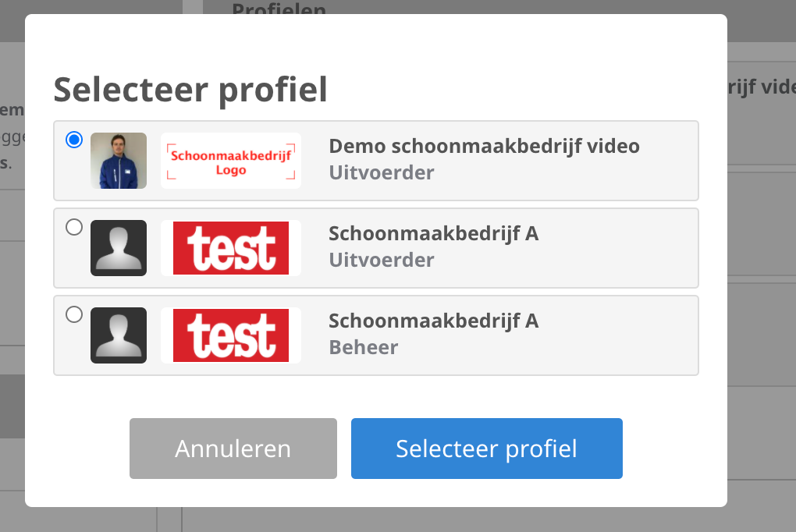This screenshot has width=796, height=532.
Task: Click the placeholder avatar in the Beheer row
Action: tap(119, 335)
